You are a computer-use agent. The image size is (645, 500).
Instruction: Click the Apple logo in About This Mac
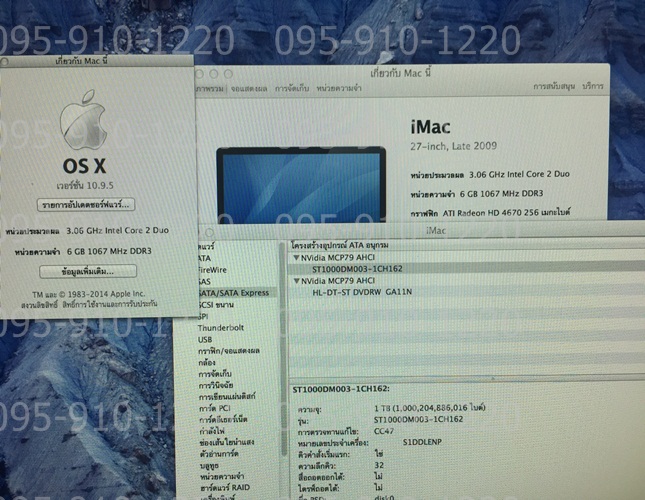coord(83,120)
